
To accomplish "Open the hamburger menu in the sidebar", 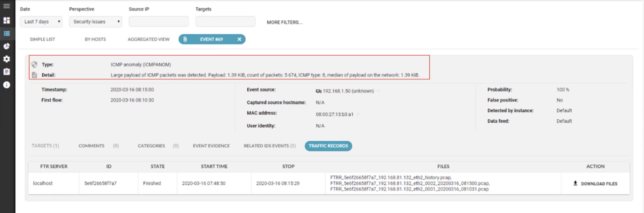I will [6, 6].
